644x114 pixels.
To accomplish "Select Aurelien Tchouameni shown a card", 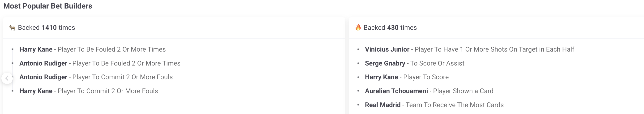I will pyautogui.click(x=429, y=91).
